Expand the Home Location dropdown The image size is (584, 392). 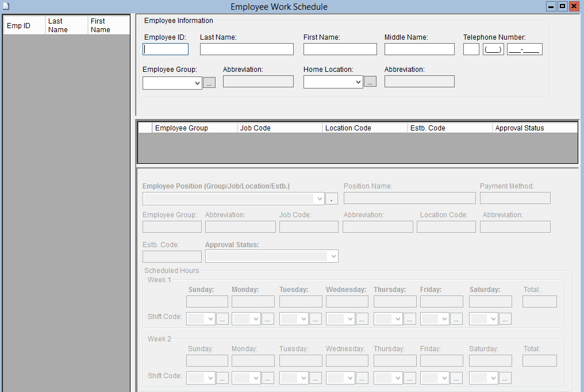(x=358, y=82)
